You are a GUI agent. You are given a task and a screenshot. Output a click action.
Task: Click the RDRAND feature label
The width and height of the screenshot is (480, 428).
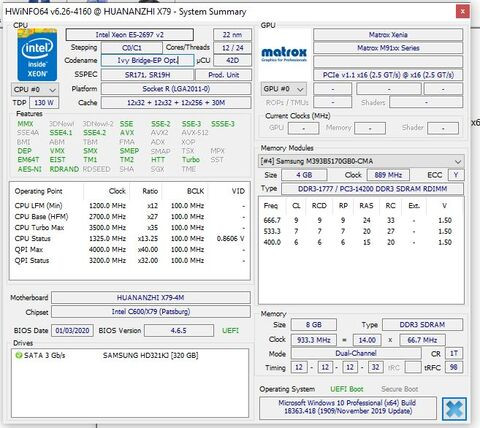pos(64,169)
